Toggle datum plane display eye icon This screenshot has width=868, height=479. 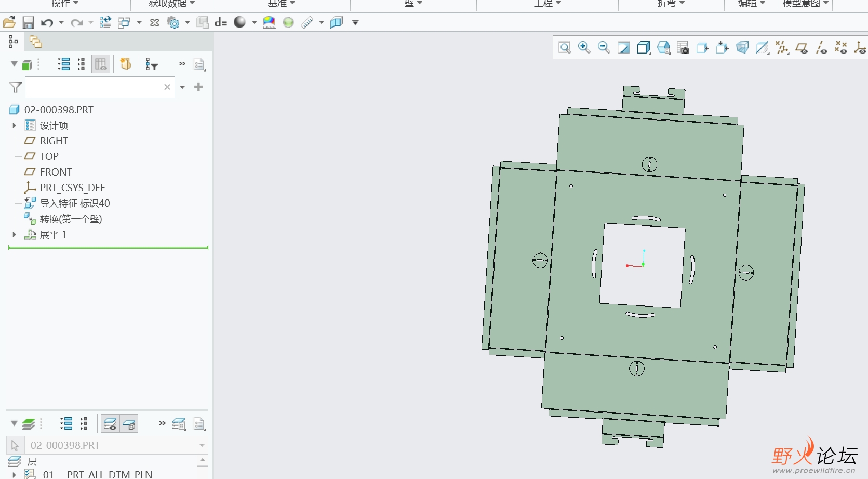pyautogui.click(x=802, y=48)
